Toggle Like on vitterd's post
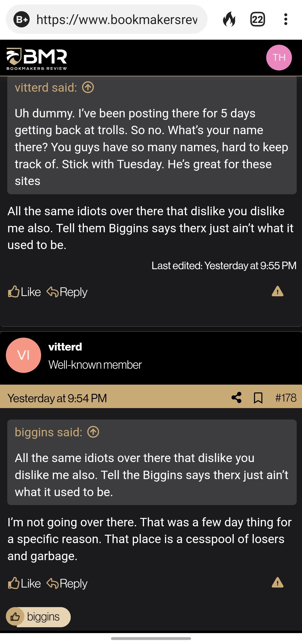This screenshot has width=302, height=644. (30, 583)
